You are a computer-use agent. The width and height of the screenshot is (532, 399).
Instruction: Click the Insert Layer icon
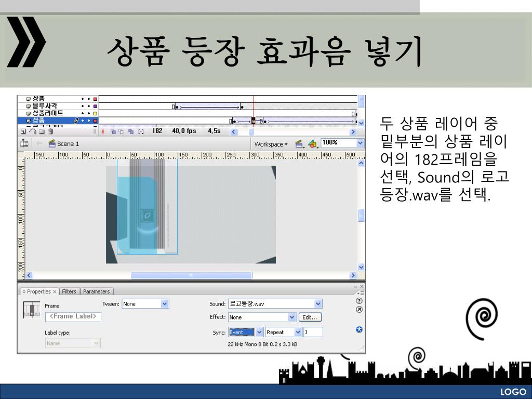[x=23, y=131]
